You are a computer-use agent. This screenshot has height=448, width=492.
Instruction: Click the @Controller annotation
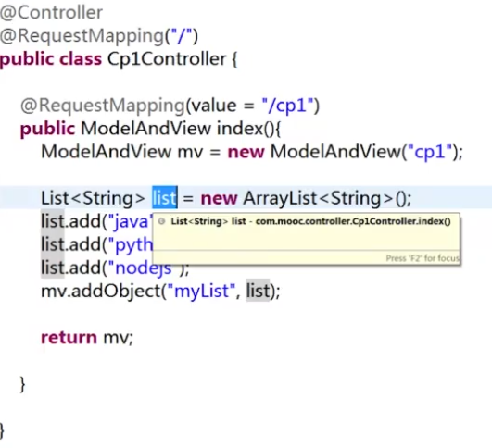[x=52, y=13]
